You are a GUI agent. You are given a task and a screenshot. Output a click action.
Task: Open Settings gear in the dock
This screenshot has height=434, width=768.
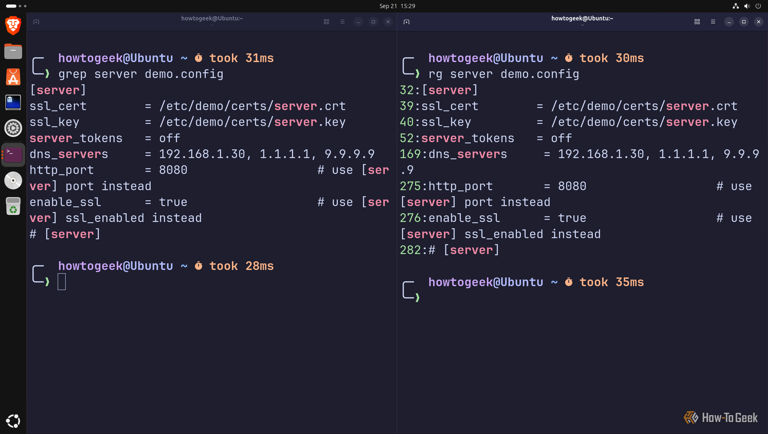pos(13,128)
